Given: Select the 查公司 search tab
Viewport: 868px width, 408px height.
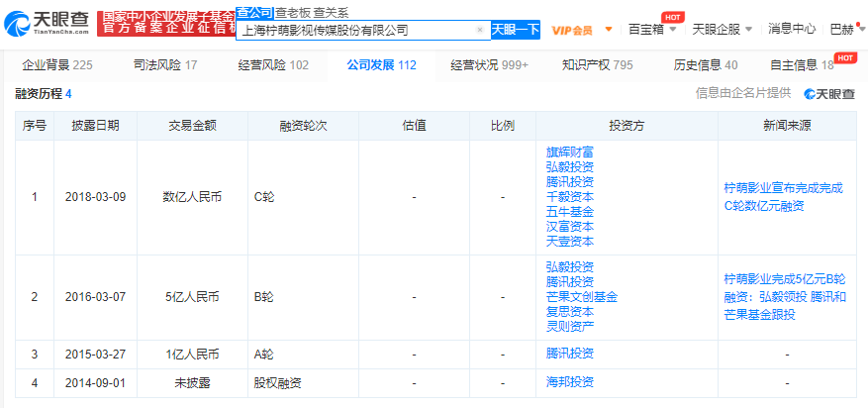Looking at the screenshot, I should pyautogui.click(x=254, y=13).
